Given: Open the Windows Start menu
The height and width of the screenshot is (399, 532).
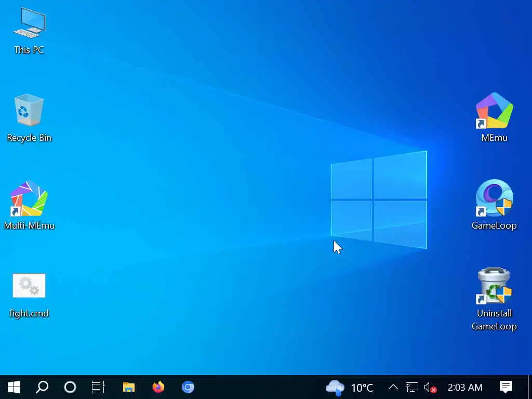Looking at the screenshot, I should (x=14, y=387).
